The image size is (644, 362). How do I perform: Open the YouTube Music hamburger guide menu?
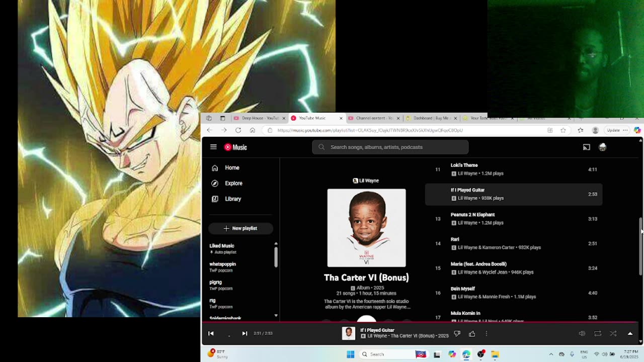[x=213, y=147]
